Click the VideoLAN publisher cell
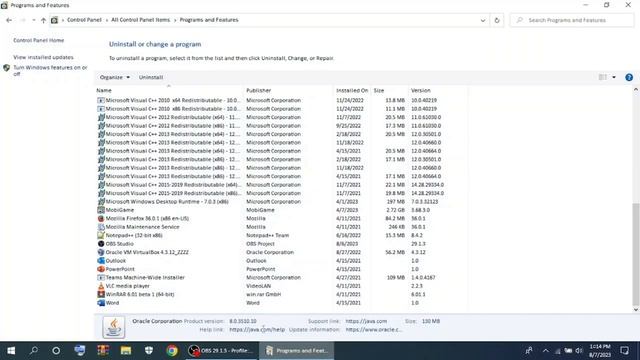 click(x=258, y=286)
